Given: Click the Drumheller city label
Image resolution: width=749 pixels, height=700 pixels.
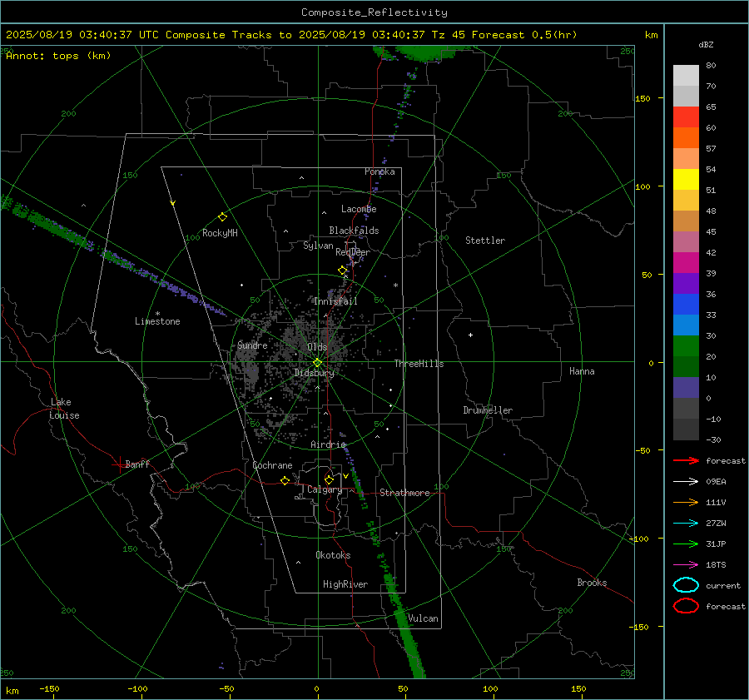Looking at the screenshot, I should click(488, 410).
